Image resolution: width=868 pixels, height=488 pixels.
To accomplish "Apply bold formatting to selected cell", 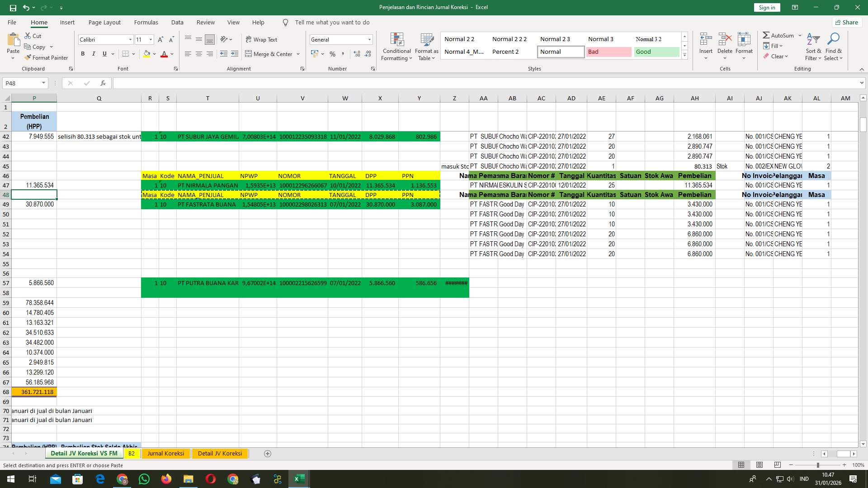I will click(x=83, y=53).
